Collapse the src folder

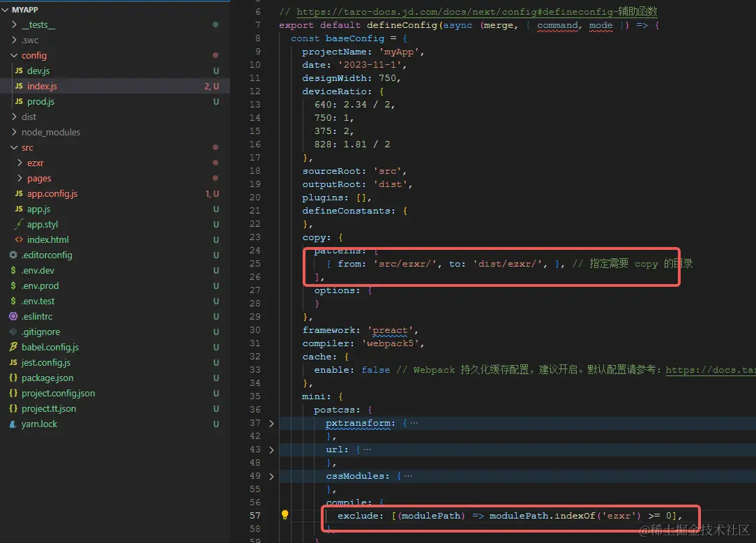point(14,148)
